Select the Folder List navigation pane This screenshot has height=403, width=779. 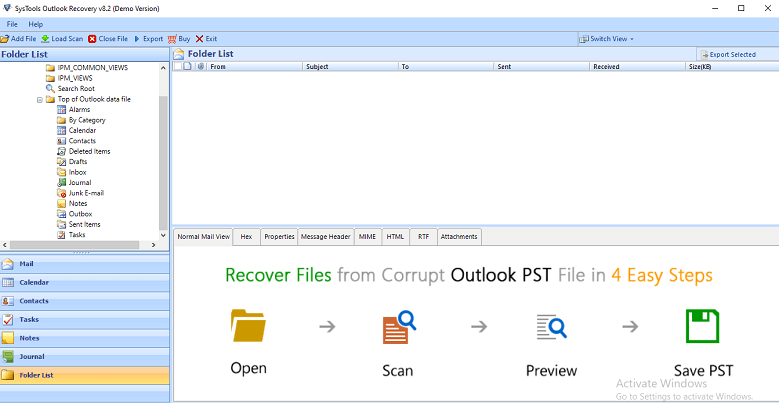click(84, 375)
